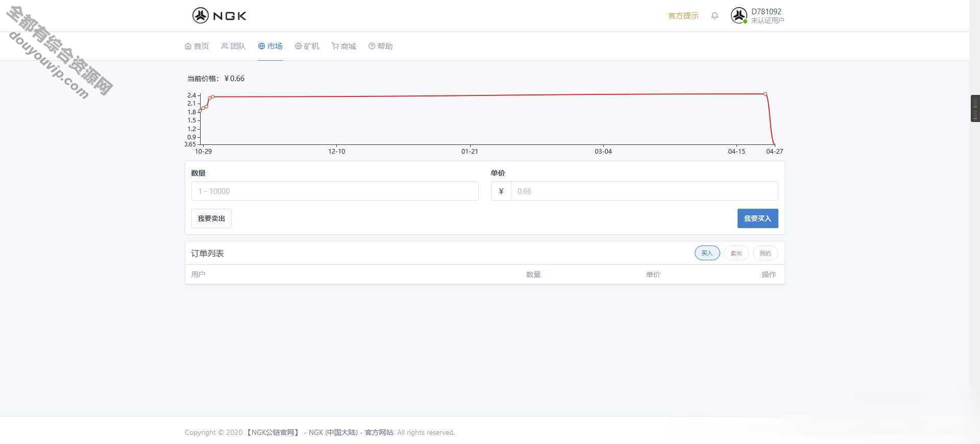
Task: Click the NGK logo
Action: pyautogui.click(x=219, y=15)
